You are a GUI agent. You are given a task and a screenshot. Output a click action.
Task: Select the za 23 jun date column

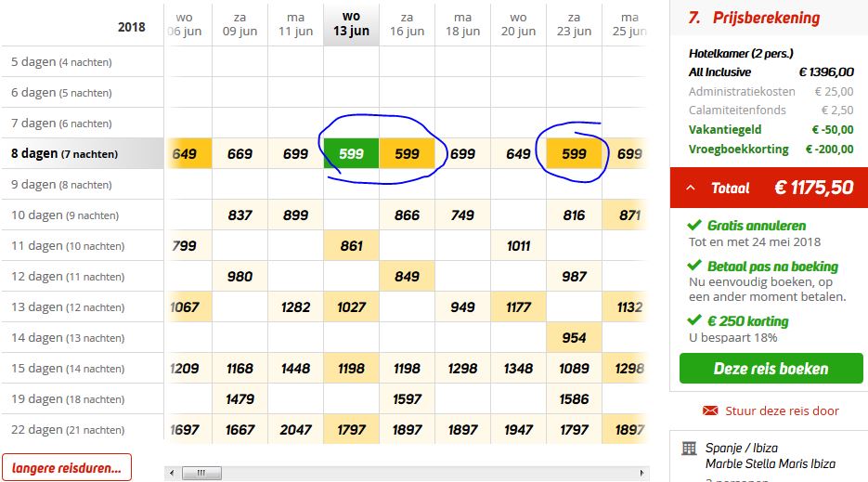click(574, 24)
